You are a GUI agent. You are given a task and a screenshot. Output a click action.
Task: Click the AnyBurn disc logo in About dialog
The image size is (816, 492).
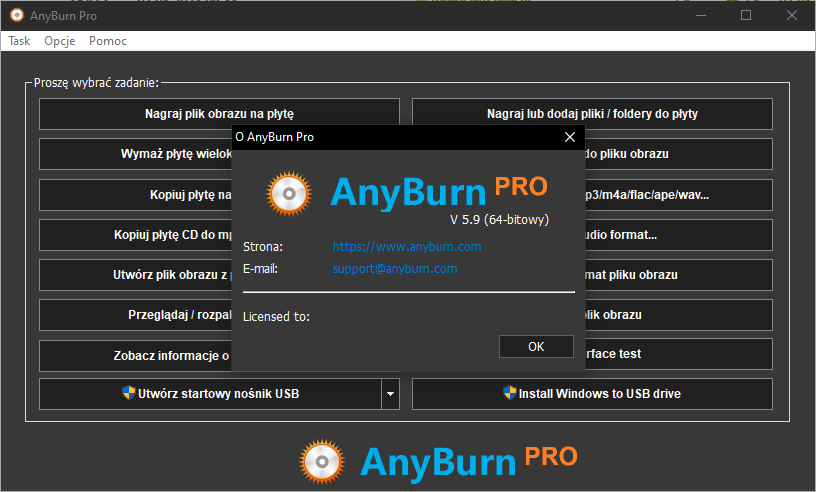tap(289, 194)
